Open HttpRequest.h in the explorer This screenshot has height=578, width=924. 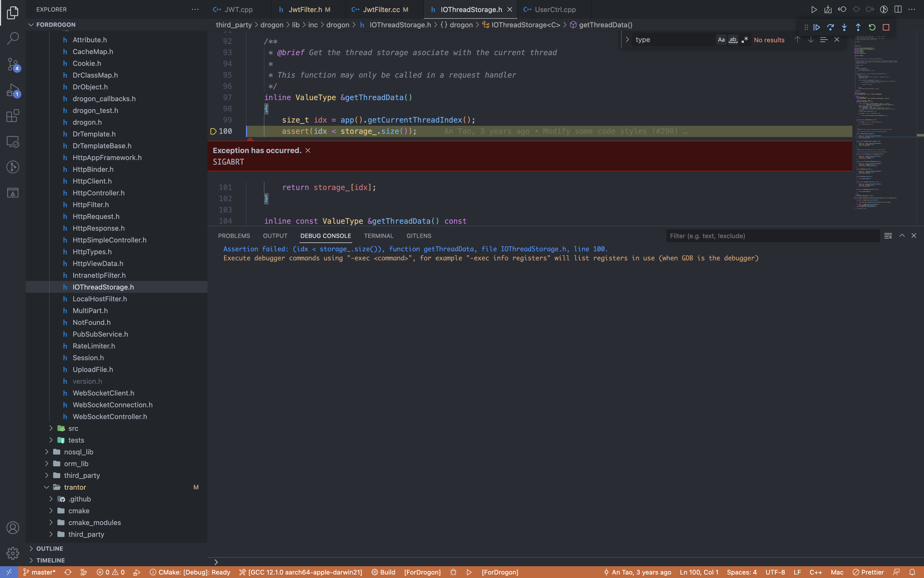pos(117,216)
